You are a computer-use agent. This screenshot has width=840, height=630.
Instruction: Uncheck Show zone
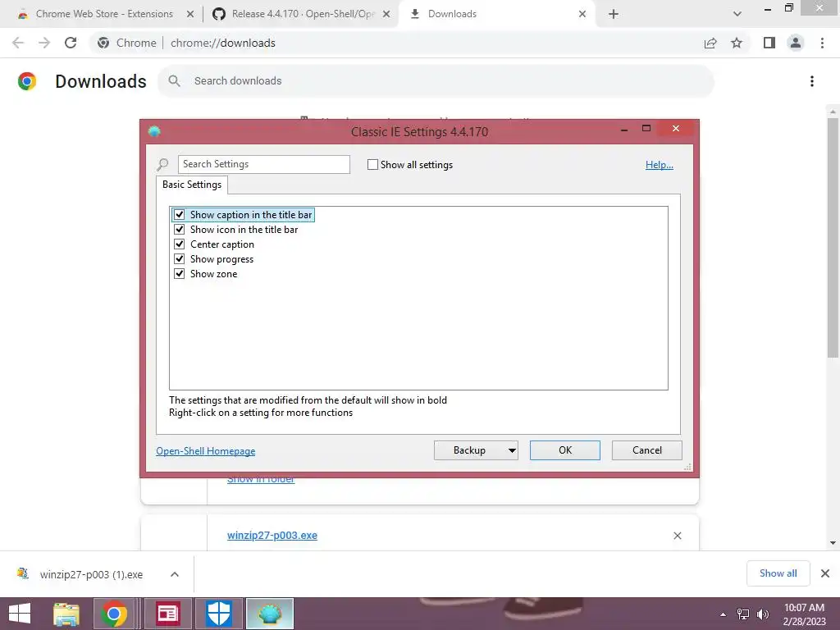(180, 274)
